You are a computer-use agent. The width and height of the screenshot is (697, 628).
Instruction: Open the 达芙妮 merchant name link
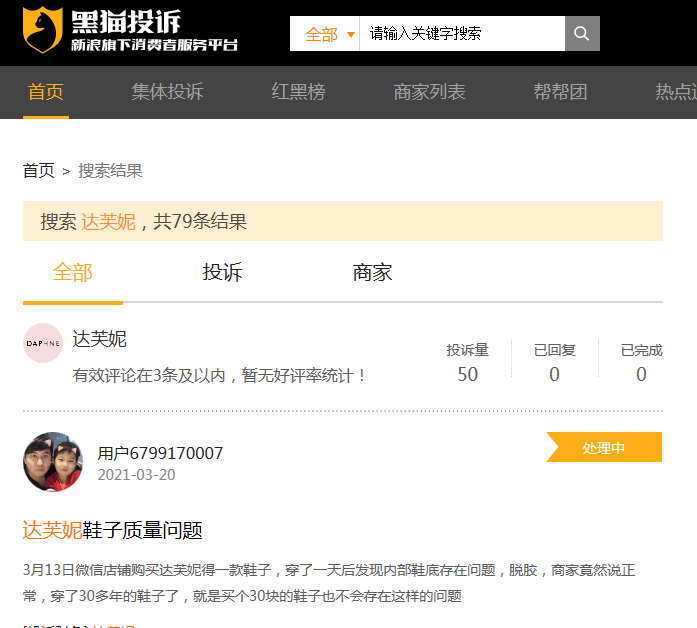100,339
